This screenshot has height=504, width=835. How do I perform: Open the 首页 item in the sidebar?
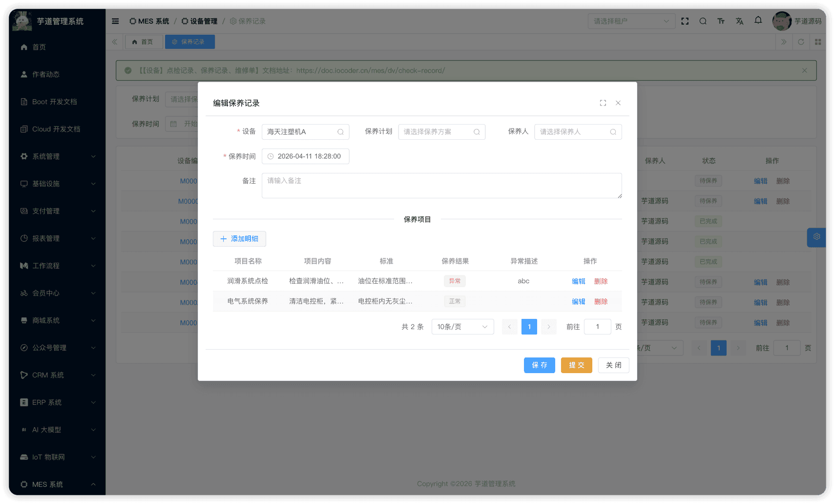point(39,47)
